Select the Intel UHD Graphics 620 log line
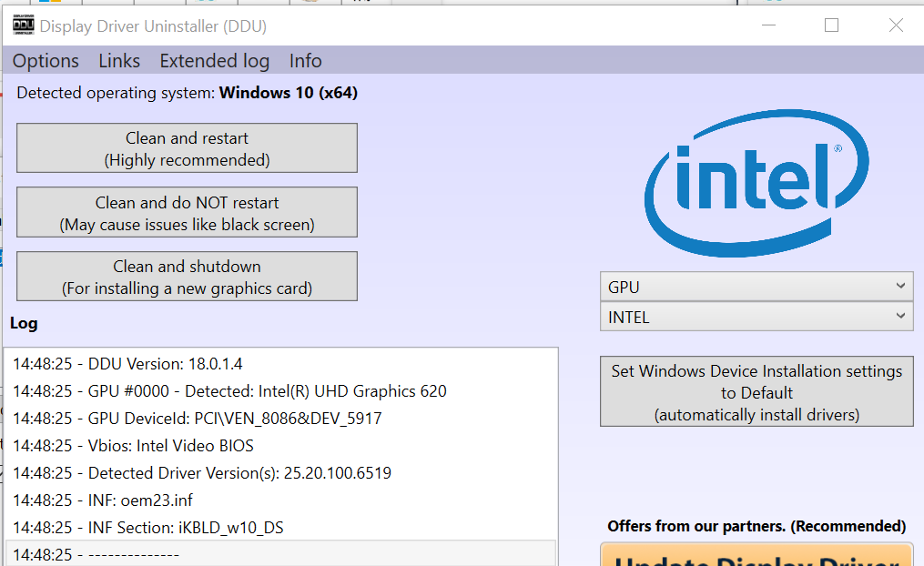The width and height of the screenshot is (924, 566). click(229, 391)
